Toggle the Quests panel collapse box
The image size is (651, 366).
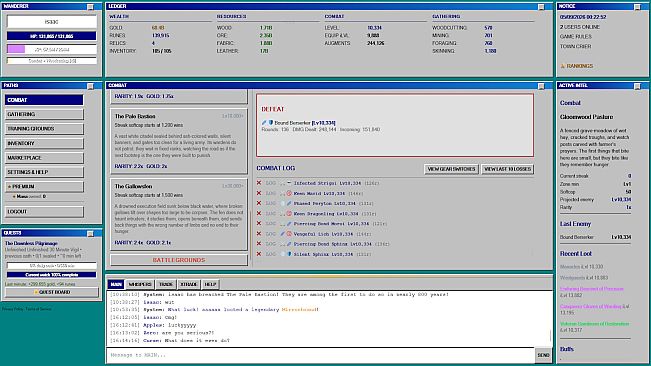[x=90, y=234]
